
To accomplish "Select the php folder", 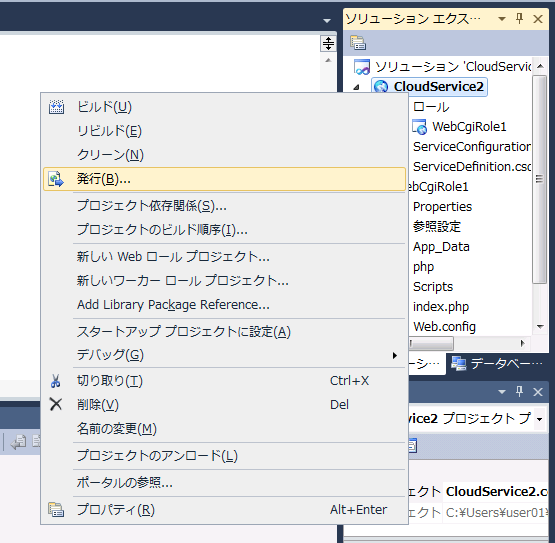I will (423, 267).
